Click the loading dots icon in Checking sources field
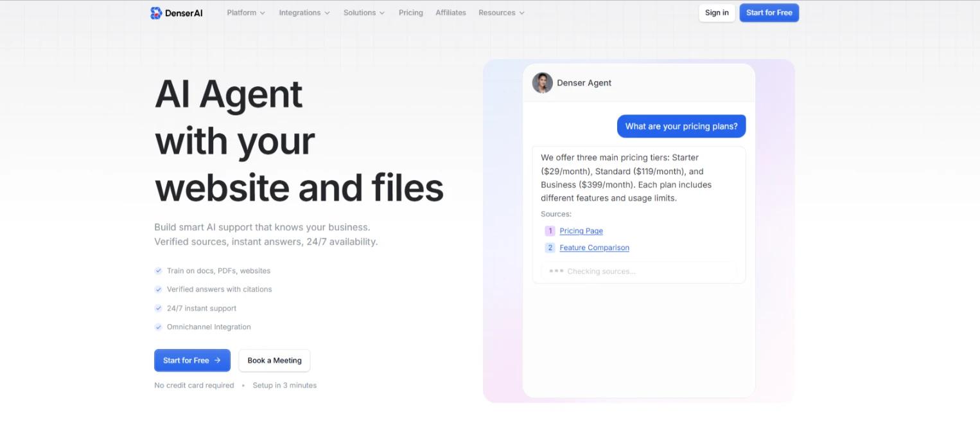Viewport: 980px width, 441px height. (x=557, y=271)
